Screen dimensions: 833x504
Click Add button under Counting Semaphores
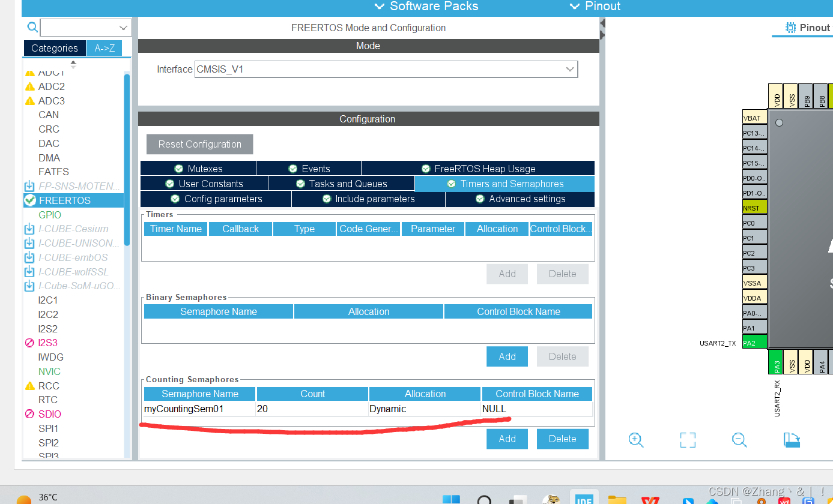507,439
